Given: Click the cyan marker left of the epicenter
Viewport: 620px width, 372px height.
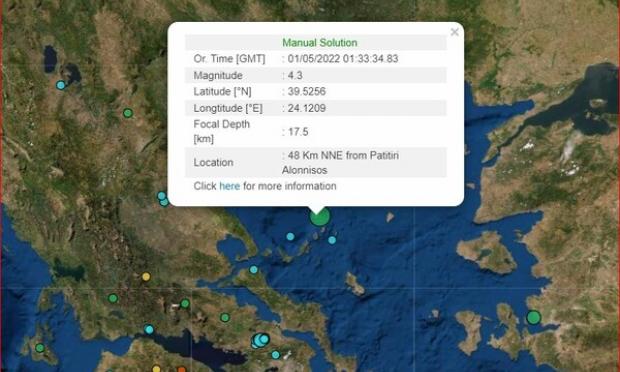Looking at the screenshot, I should coord(290,236).
